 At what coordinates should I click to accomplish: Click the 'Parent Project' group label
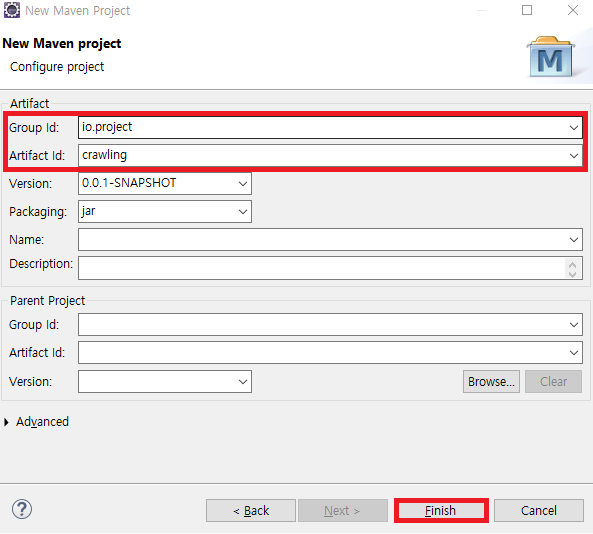(47, 301)
